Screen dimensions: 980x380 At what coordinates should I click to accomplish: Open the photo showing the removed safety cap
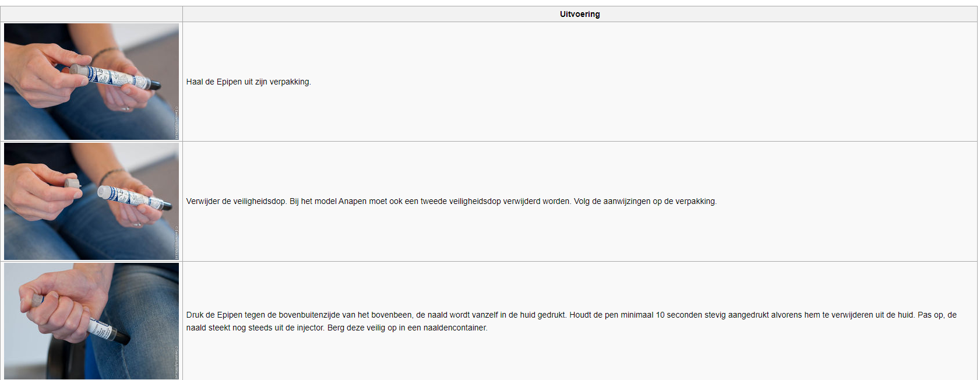[91, 201]
